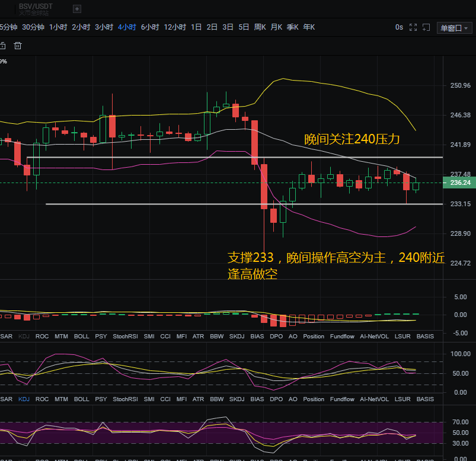Toggle the BIAS indicator display
476x461 pixels.
tap(257, 336)
